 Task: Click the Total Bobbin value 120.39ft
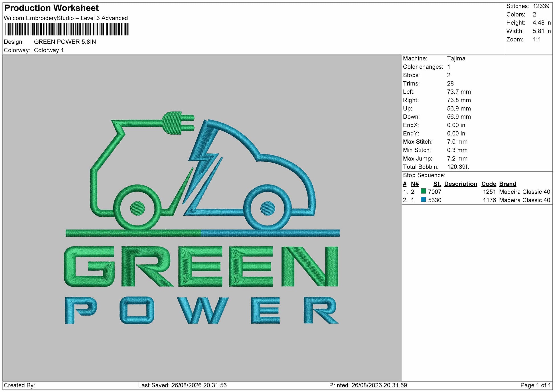[x=458, y=167]
